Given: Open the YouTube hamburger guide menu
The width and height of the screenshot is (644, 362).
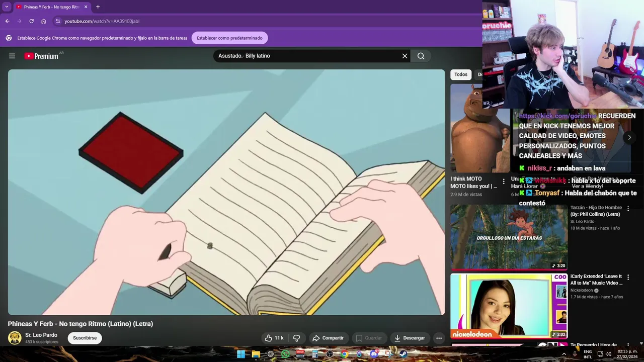Looking at the screenshot, I should point(12,56).
